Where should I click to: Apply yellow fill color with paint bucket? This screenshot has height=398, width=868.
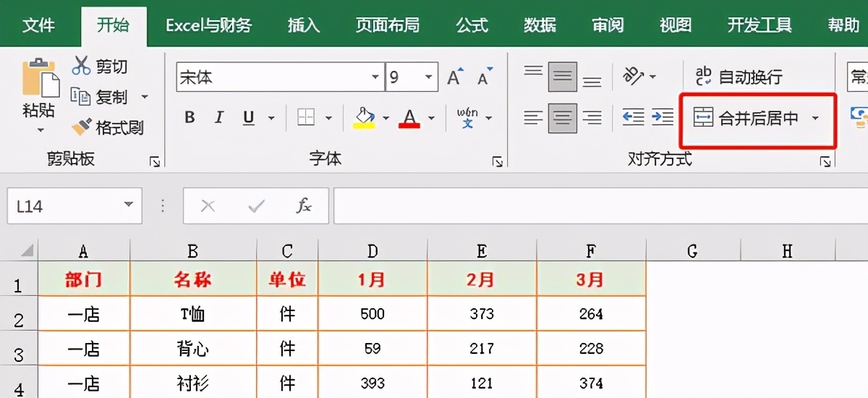point(364,117)
